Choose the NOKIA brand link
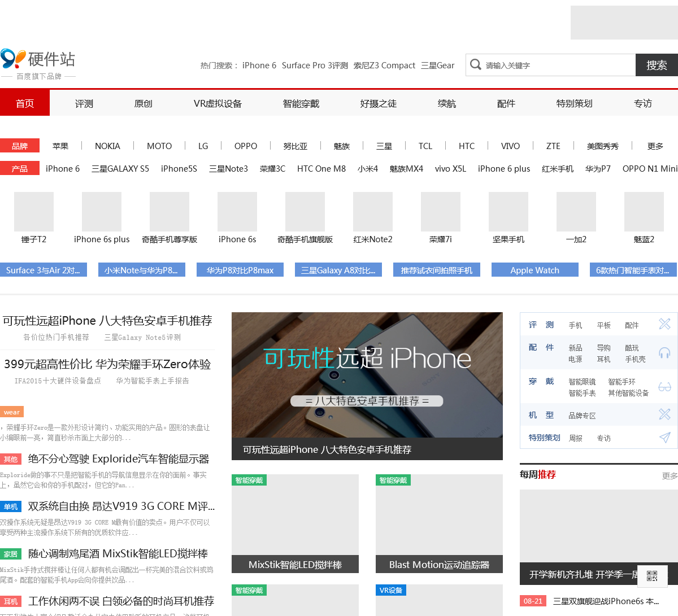 [x=107, y=146]
